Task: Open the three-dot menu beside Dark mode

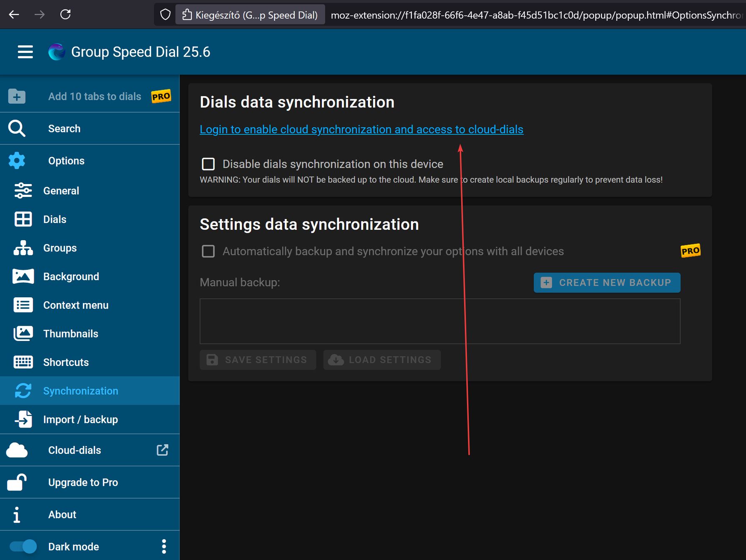Action: click(164, 547)
